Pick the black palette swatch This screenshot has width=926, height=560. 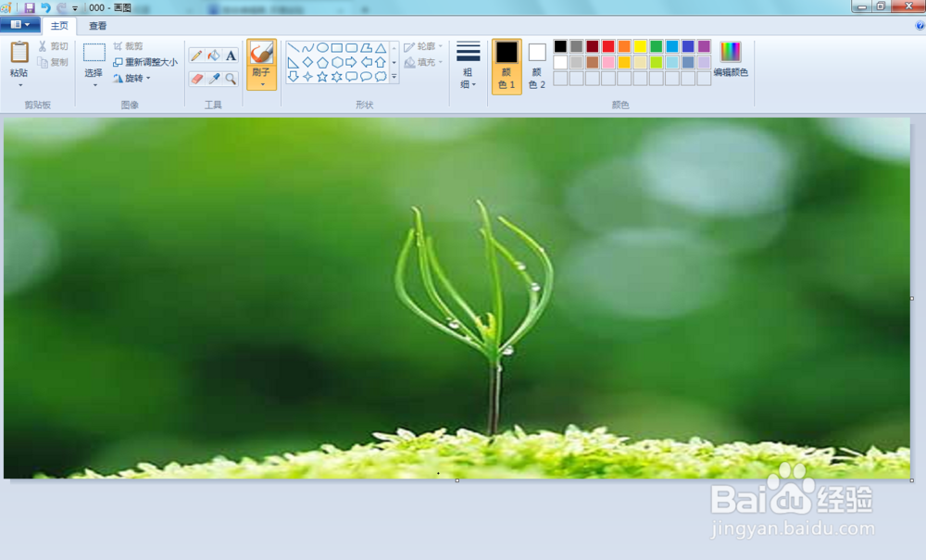(560, 46)
